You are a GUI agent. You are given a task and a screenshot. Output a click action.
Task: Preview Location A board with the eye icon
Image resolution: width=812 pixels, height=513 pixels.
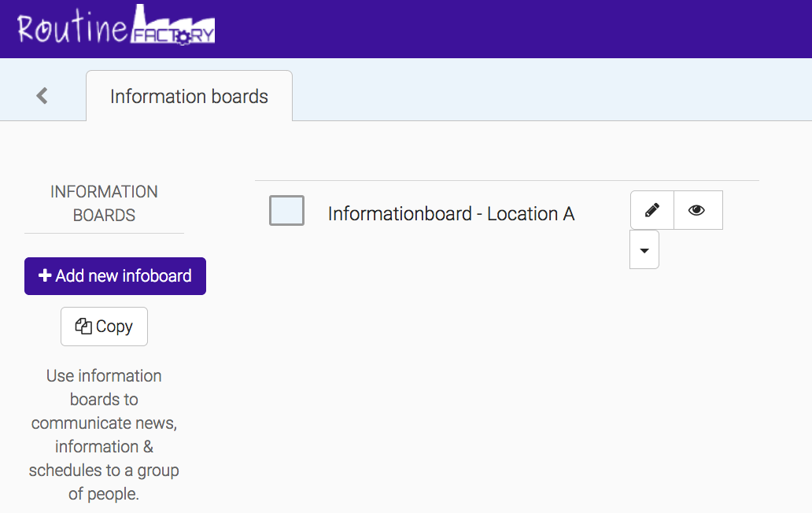click(698, 209)
